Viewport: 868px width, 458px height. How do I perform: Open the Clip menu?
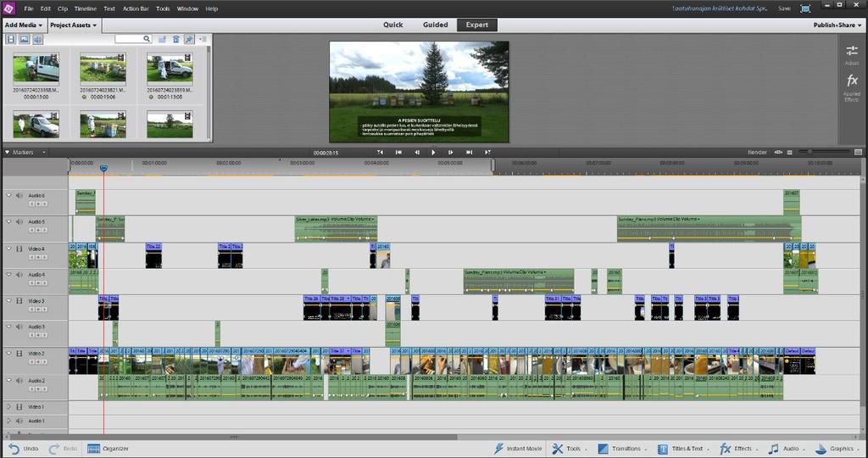pyautogui.click(x=63, y=8)
